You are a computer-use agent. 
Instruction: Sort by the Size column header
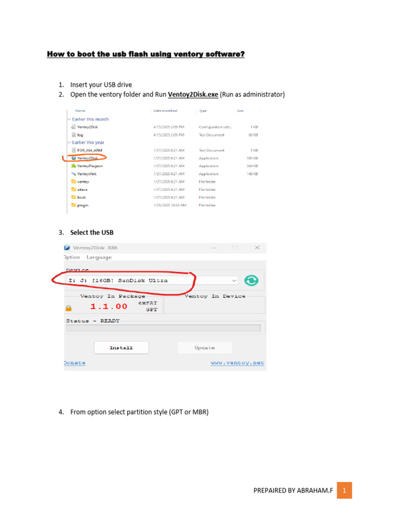coord(240,111)
